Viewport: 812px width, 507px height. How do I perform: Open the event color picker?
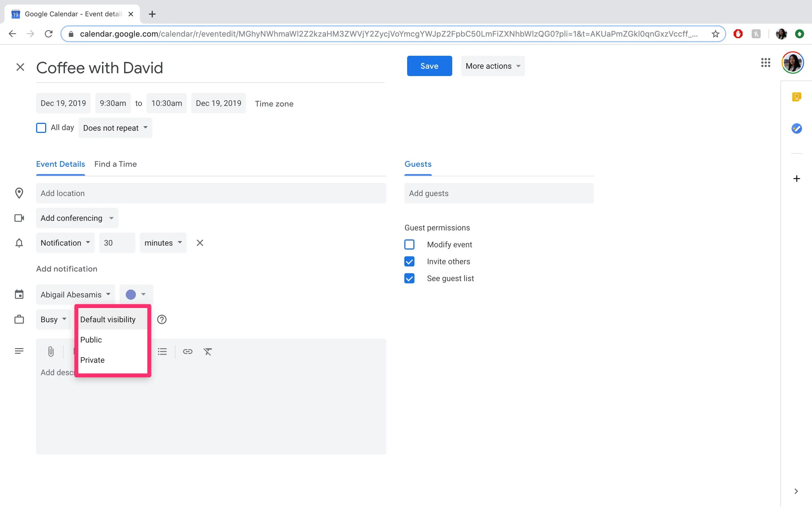click(136, 294)
